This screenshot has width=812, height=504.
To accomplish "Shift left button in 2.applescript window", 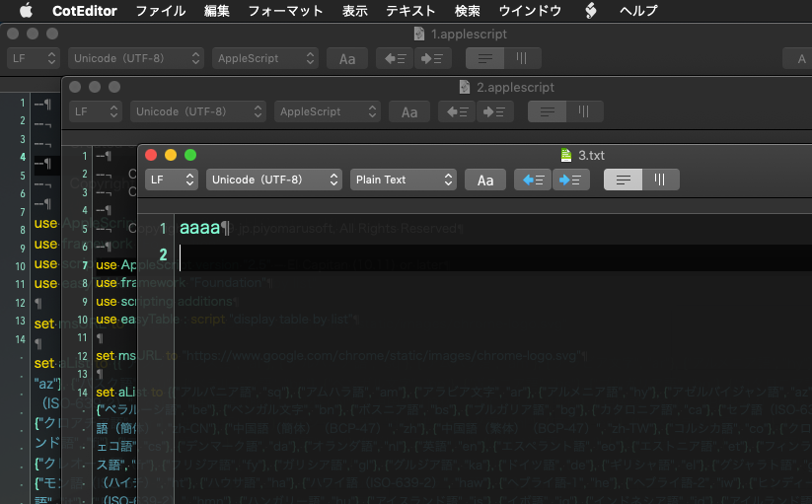I will pos(457,111).
